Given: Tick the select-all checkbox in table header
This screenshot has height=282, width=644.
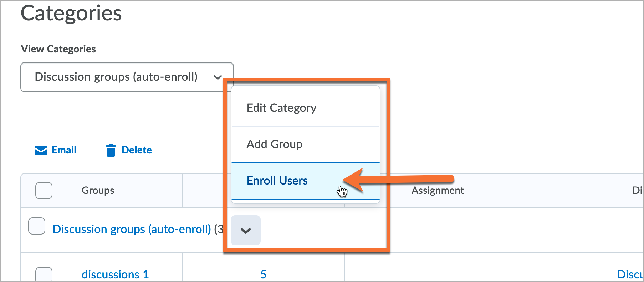Looking at the screenshot, I should coord(44,191).
